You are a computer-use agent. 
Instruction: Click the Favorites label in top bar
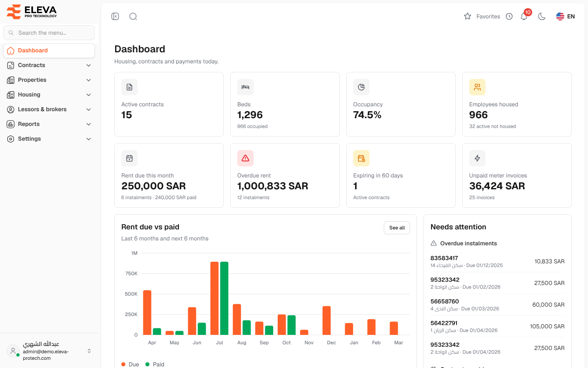coord(488,16)
